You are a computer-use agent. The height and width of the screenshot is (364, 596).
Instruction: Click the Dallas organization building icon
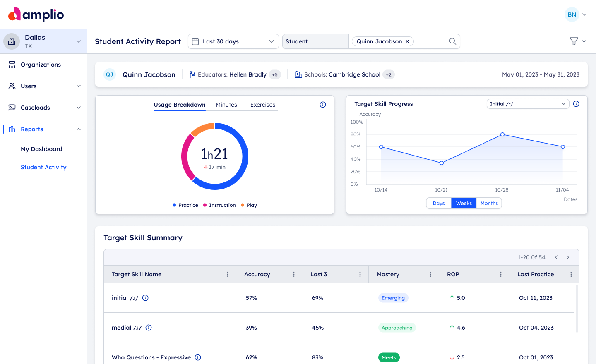[x=12, y=41]
